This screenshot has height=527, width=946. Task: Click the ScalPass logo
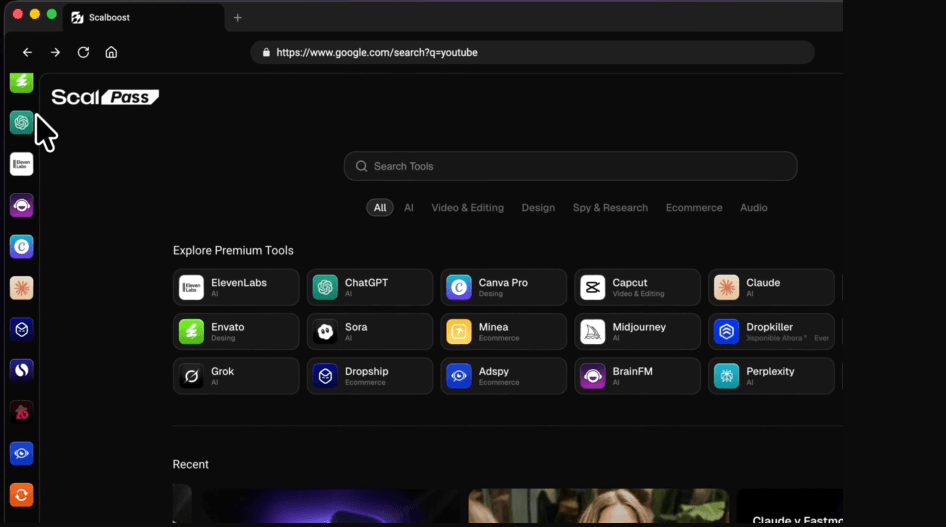[105, 97]
